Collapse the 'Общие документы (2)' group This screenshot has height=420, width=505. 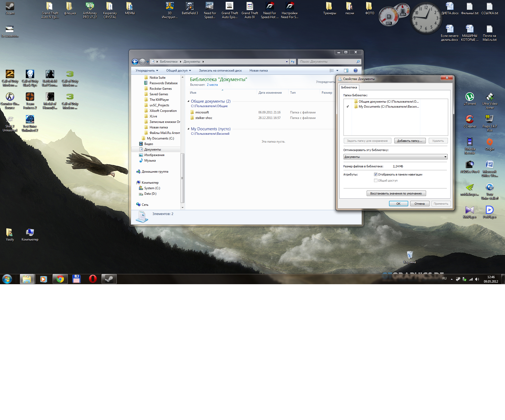(x=188, y=101)
